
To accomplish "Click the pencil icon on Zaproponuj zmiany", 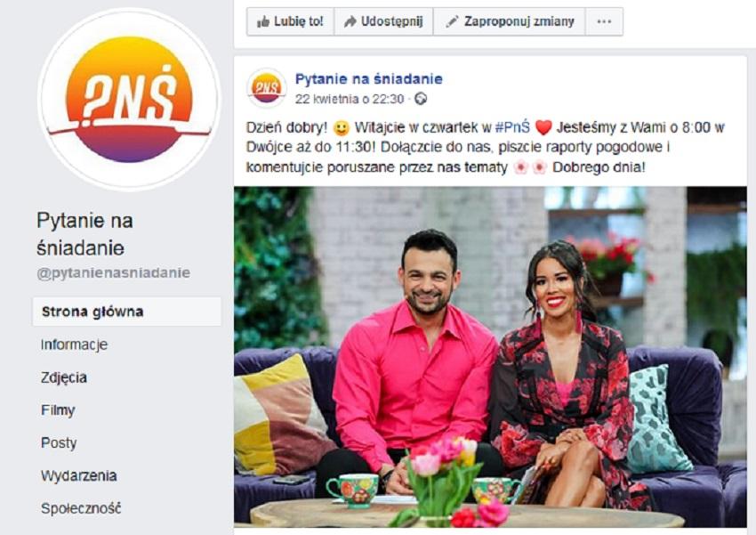I will pos(452,21).
